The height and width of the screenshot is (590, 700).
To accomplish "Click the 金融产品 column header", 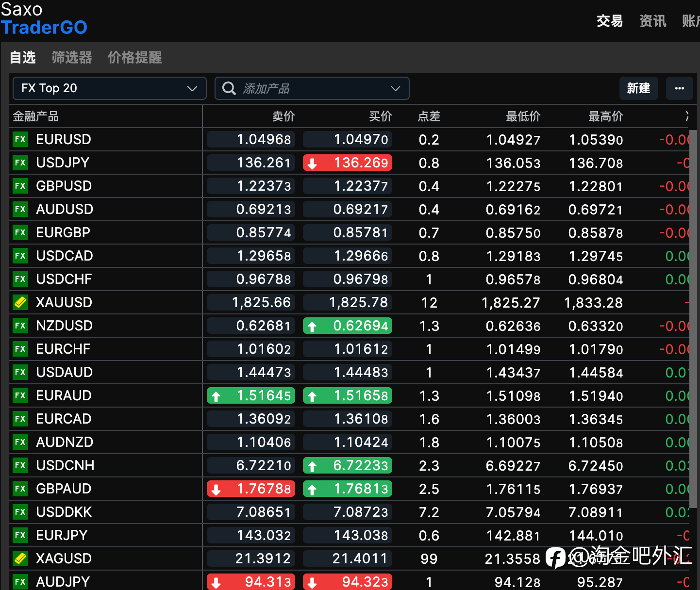I will point(35,116).
